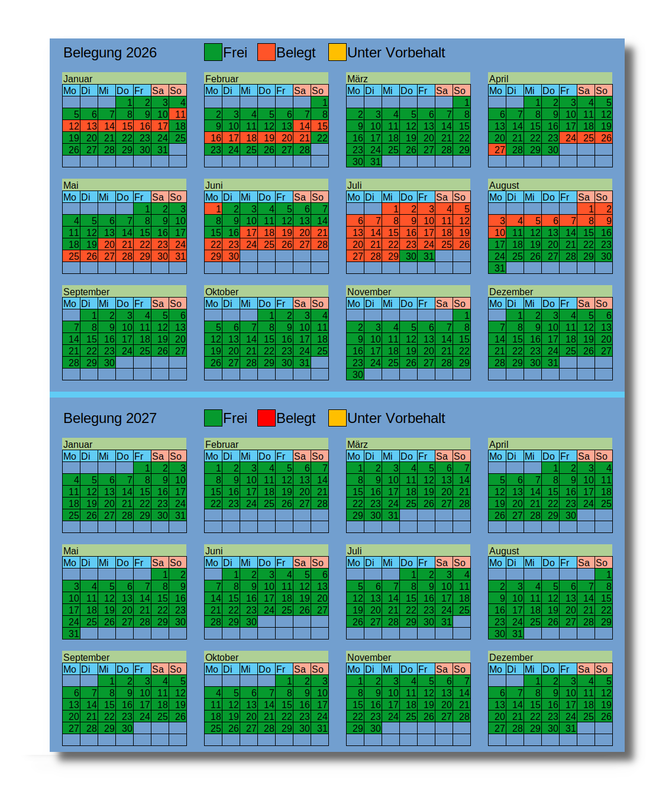Select day 31 in Dezember 2027

pos(568,728)
